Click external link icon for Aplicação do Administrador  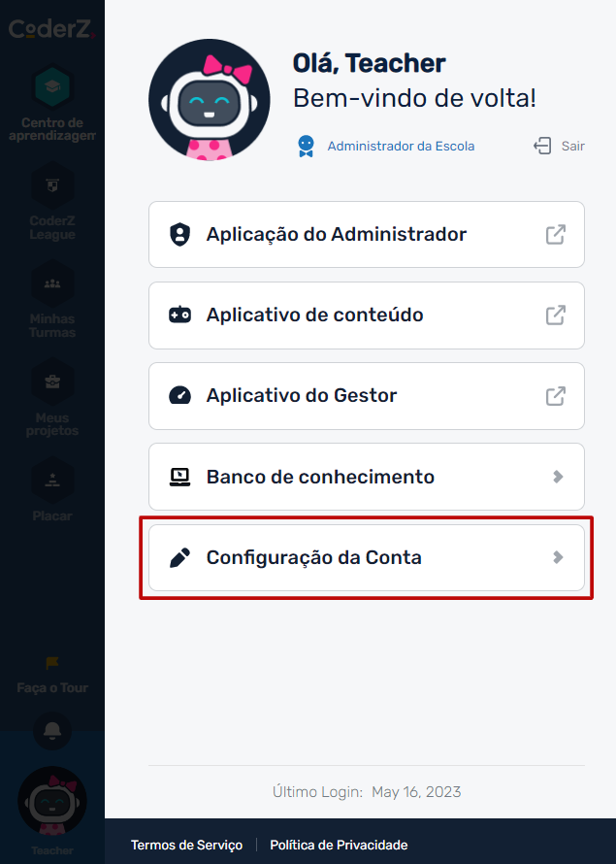click(556, 234)
